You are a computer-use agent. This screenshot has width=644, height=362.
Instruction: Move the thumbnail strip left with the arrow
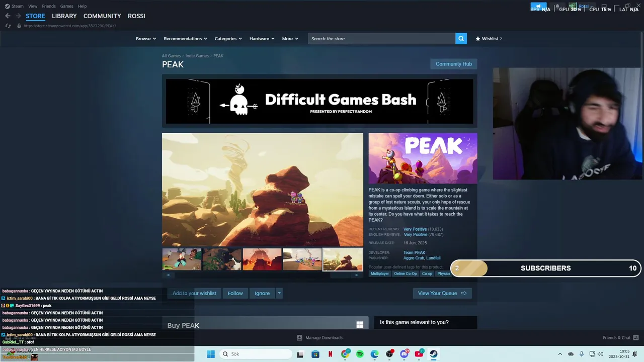[168, 275]
